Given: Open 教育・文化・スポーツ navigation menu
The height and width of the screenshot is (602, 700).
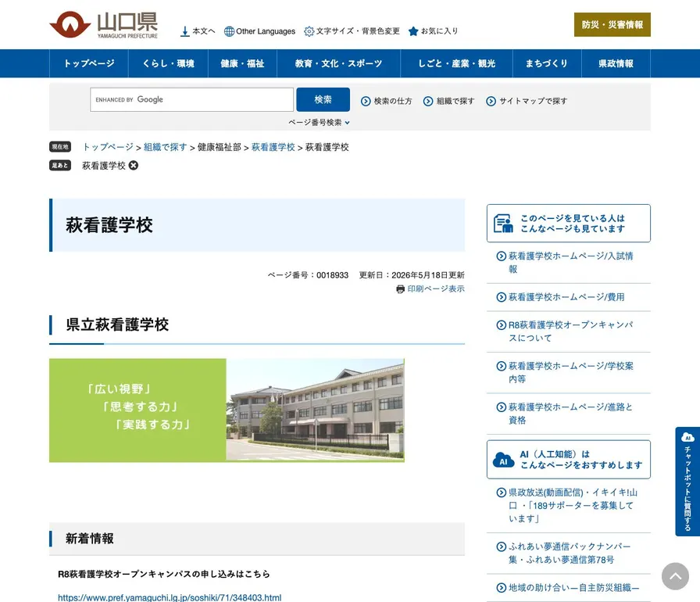Looking at the screenshot, I should [x=339, y=63].
